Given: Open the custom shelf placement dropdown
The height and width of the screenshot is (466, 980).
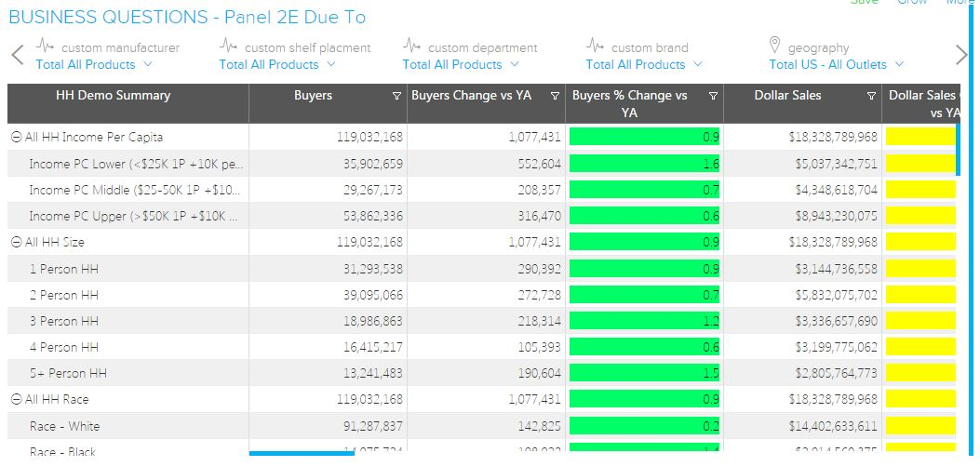Looking at the screenshot, I should pos(277,65).
